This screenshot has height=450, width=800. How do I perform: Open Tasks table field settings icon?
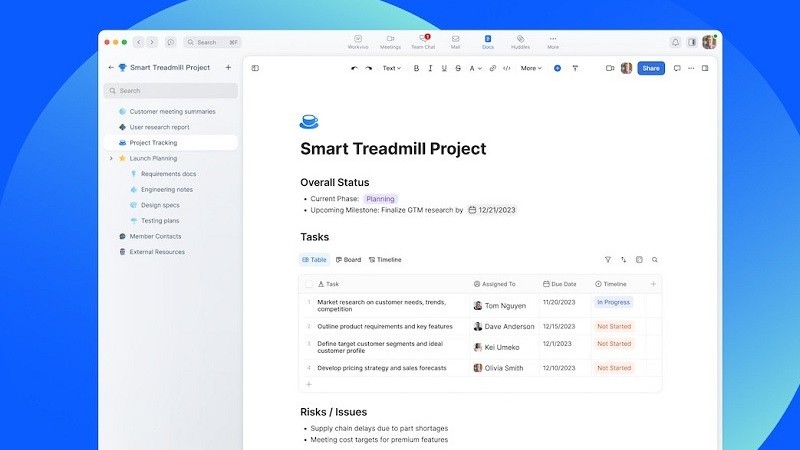639,260
